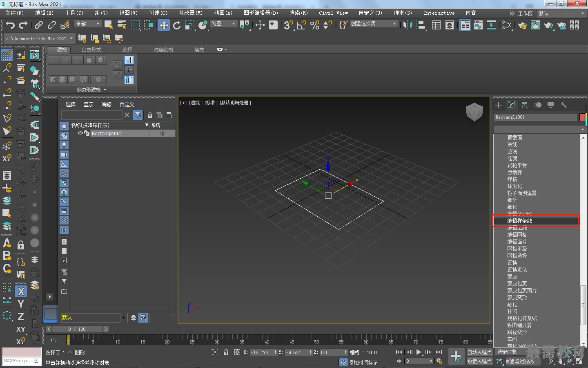Click the ViewCube in viewport
588x368 pixels.
(474, 112)
